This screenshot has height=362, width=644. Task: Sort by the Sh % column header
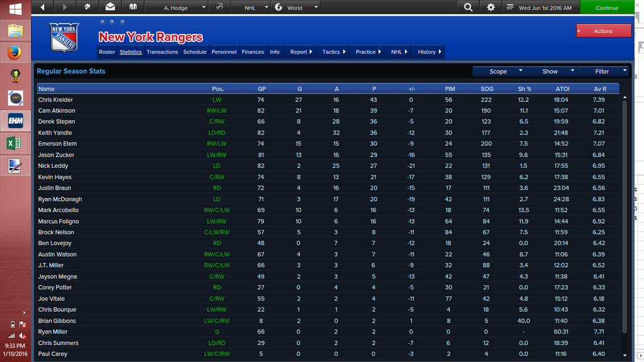click(525, 89)
